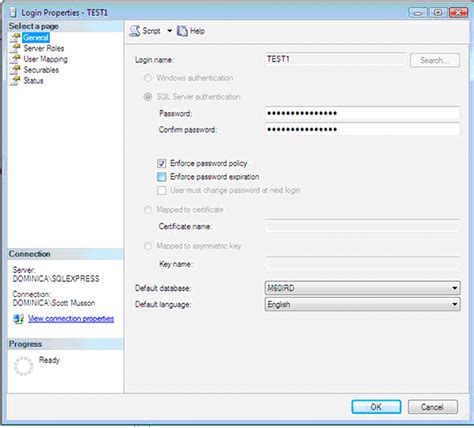Select Windows authentication radio button
Image resolution: width=474 pixels, height=428 pixels.
click(x=148, y=78)
